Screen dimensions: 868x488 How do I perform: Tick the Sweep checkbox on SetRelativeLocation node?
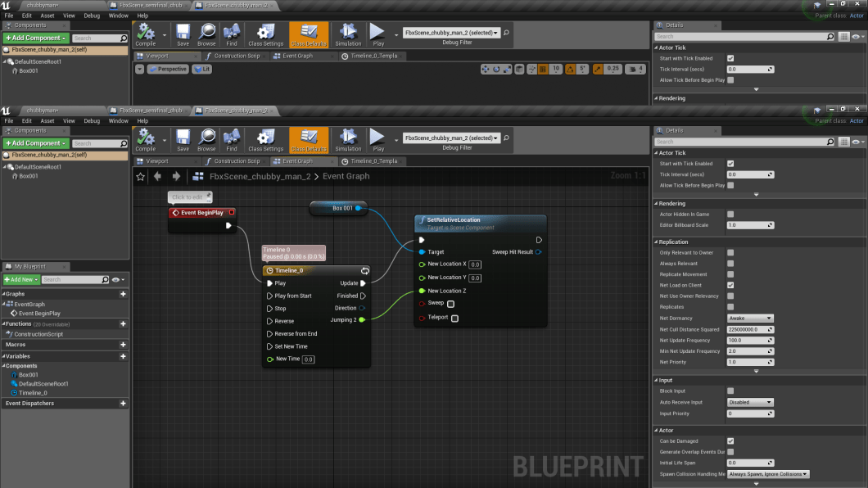450,304
